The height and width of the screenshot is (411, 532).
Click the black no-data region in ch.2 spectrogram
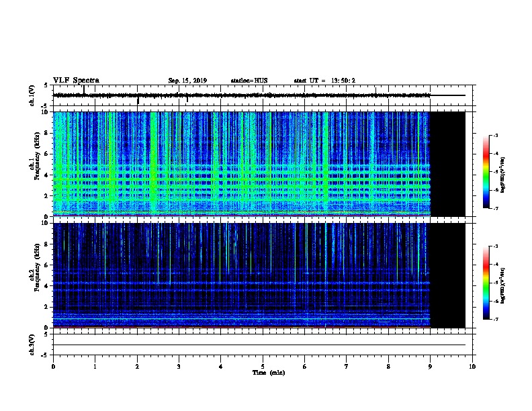click(447, 275)
